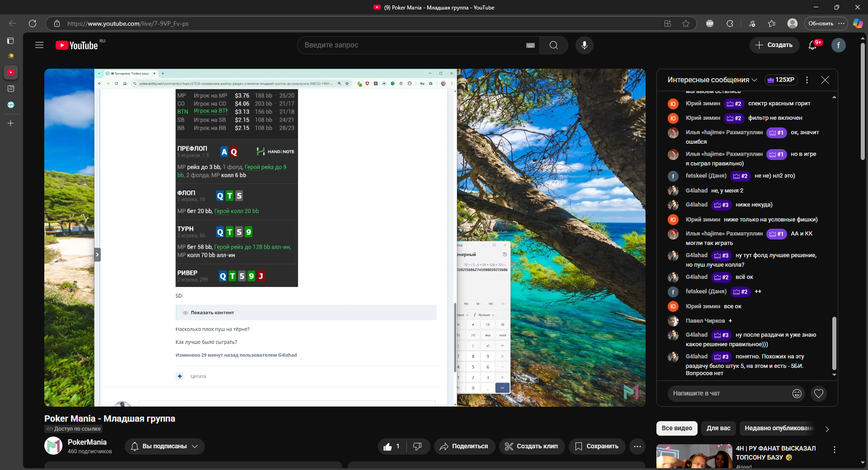Open the 4H РУ ФАНАТ video thumbnail
Screen dimensions: 868x470
point(694,456)
